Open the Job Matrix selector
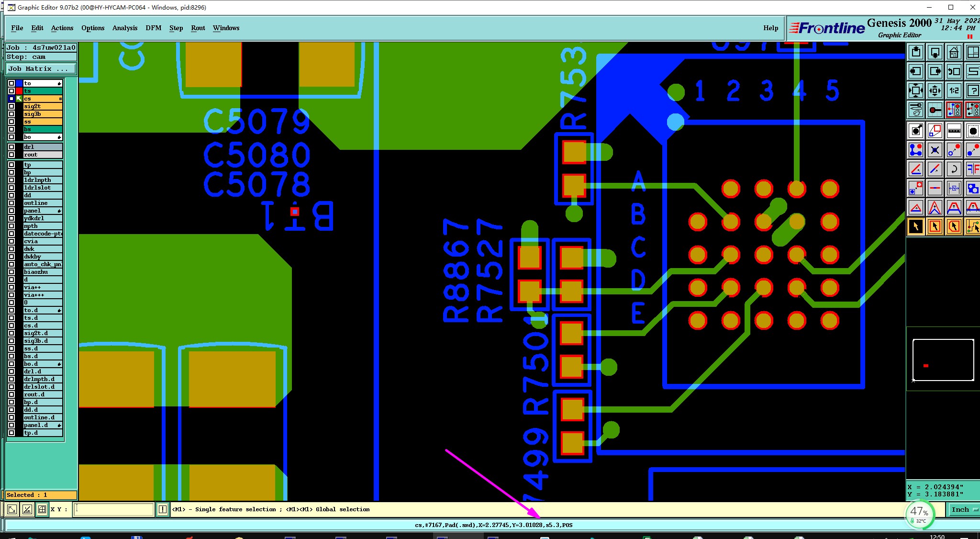 [x=41, y=69]
